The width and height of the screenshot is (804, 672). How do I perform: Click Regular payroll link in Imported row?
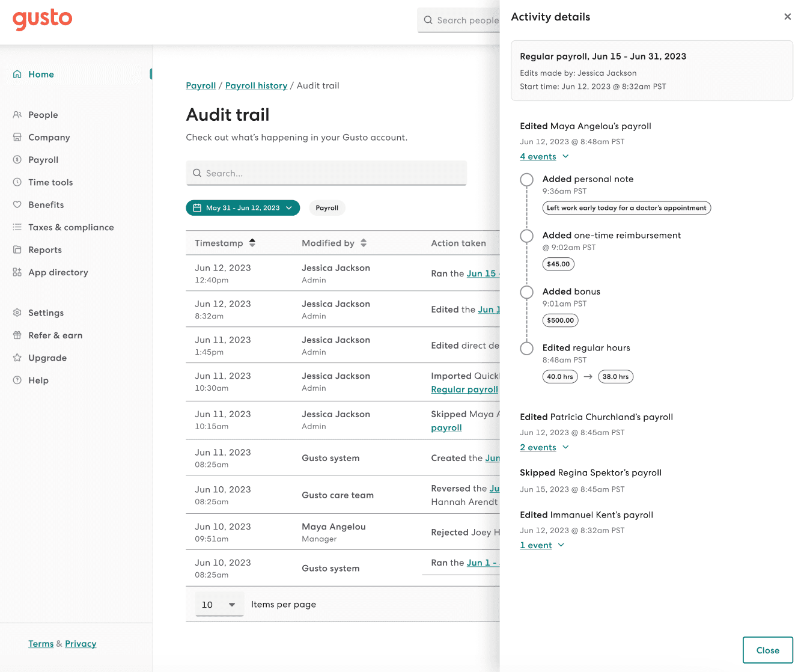click(x=464, y=389)
